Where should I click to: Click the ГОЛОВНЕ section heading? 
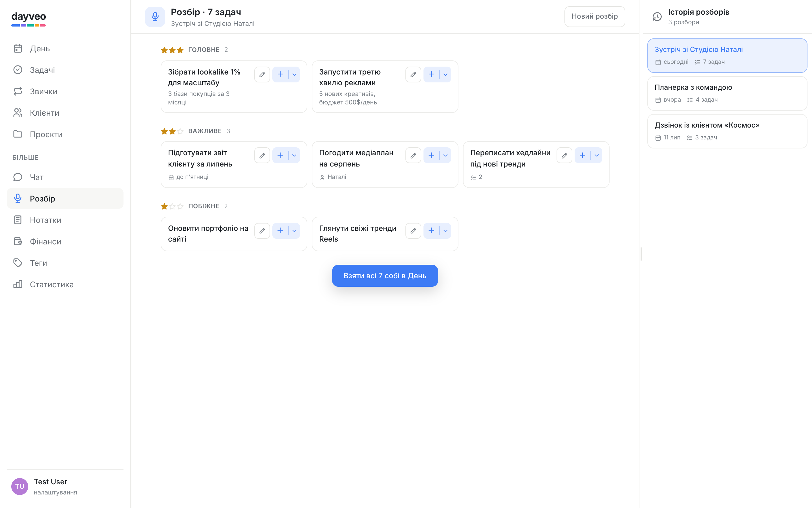[x=204, y=50]
